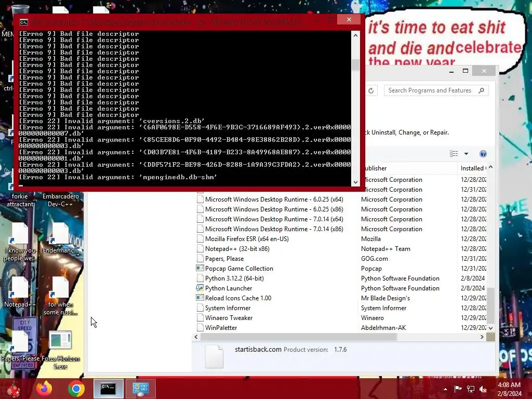Open the Papers, Please desktop shortcut

[20, 346]
